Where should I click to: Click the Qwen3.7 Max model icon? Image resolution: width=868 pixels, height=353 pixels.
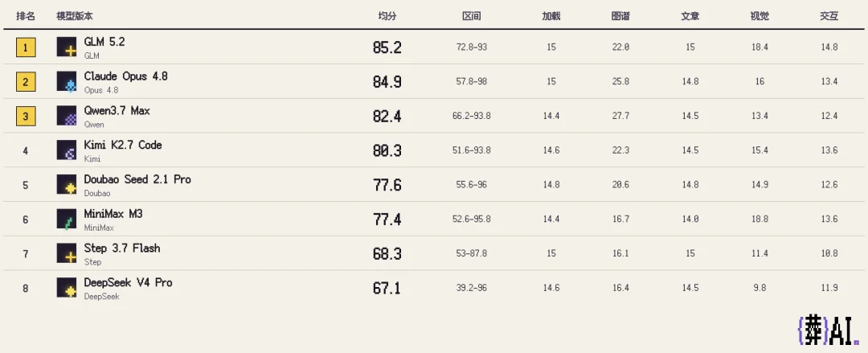pyautogui.click(x=67, y=116)
